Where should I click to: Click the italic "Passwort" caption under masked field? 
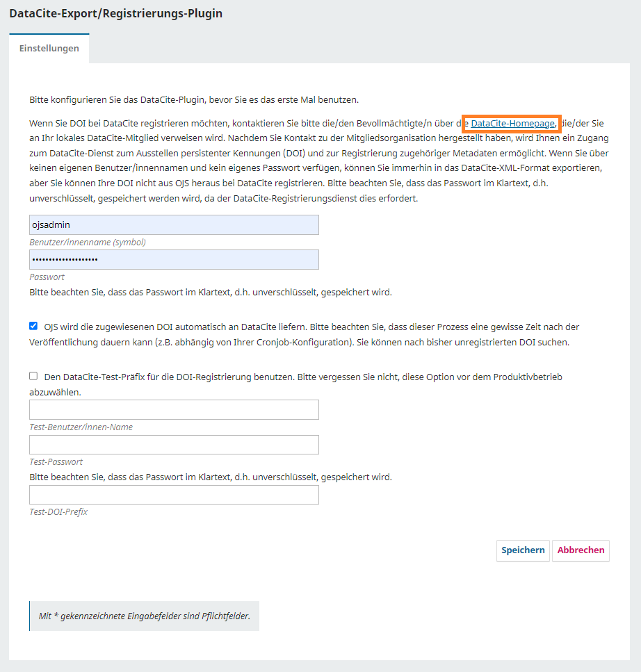click(x=47, y=277)
